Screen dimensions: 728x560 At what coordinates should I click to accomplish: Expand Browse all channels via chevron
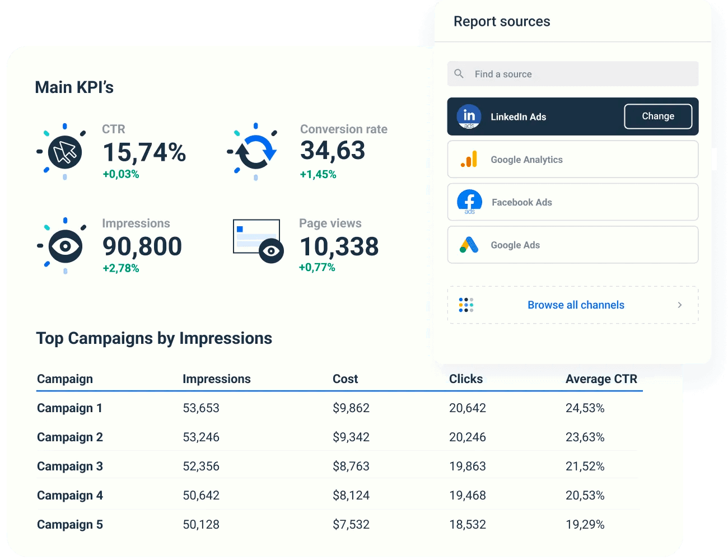point(679,305)
